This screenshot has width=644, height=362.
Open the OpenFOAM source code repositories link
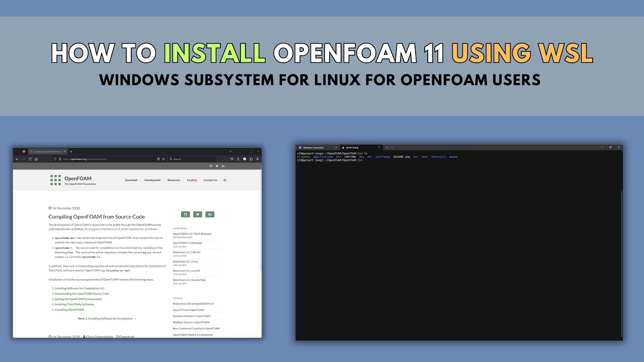104,227
